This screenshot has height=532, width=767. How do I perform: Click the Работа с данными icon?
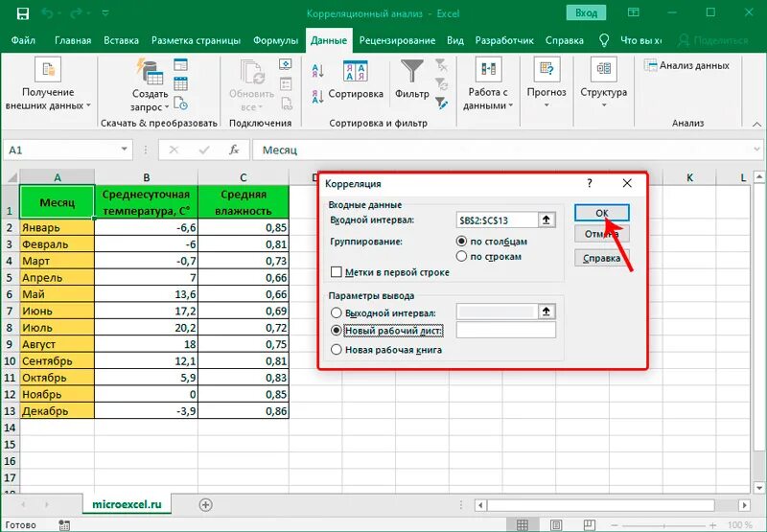click(488, 69)
